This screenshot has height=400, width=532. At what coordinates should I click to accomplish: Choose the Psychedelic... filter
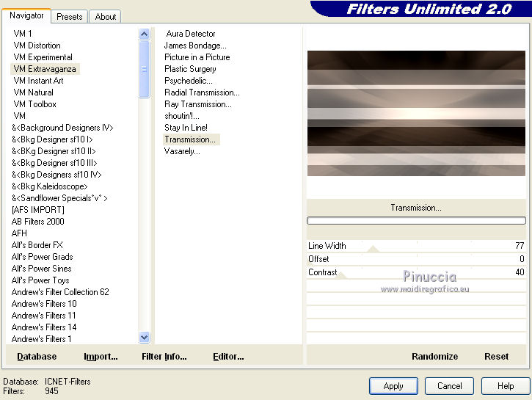[189, 81]
